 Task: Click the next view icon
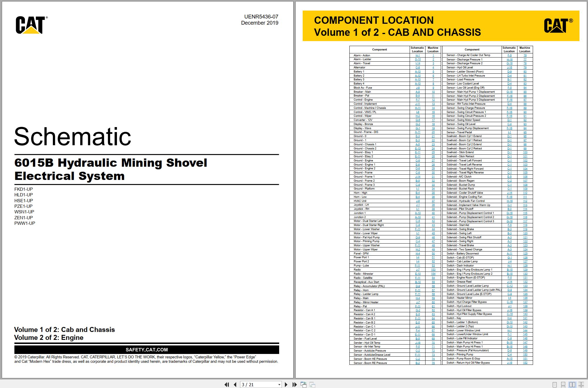[x=312, y=384]
